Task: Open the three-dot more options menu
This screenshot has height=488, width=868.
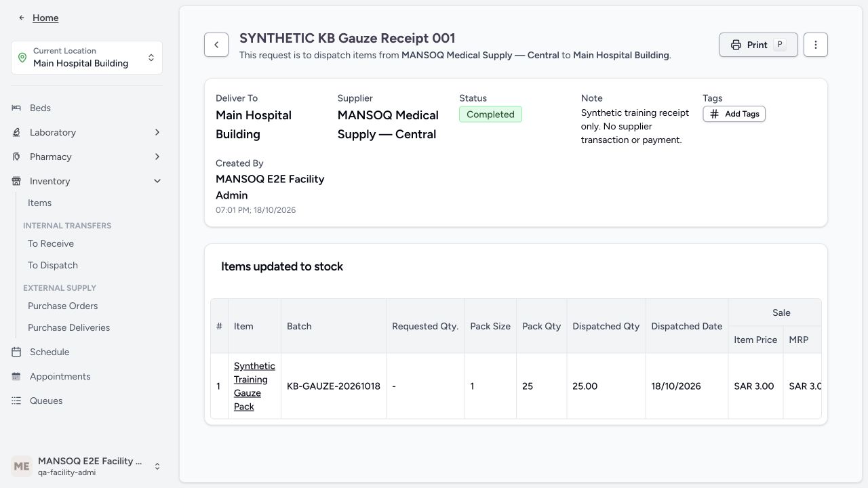Action: [816, 45]
